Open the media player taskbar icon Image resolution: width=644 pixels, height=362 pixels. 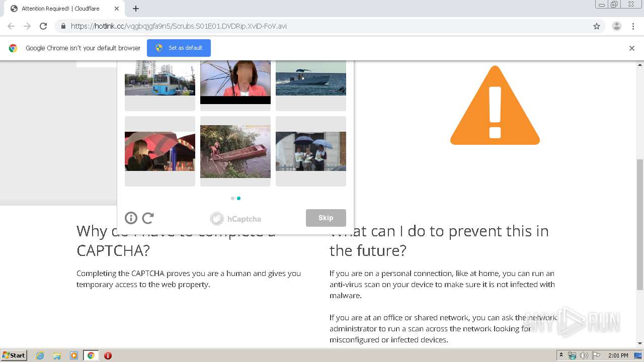coord(73,355)
